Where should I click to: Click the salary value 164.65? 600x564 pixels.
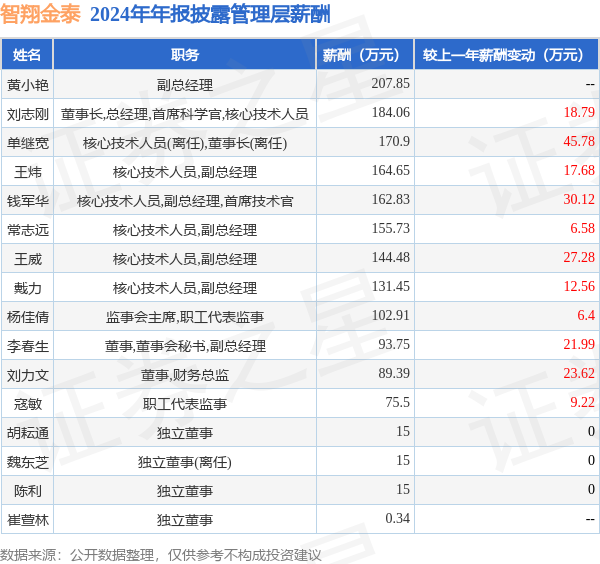click(390, 171)
